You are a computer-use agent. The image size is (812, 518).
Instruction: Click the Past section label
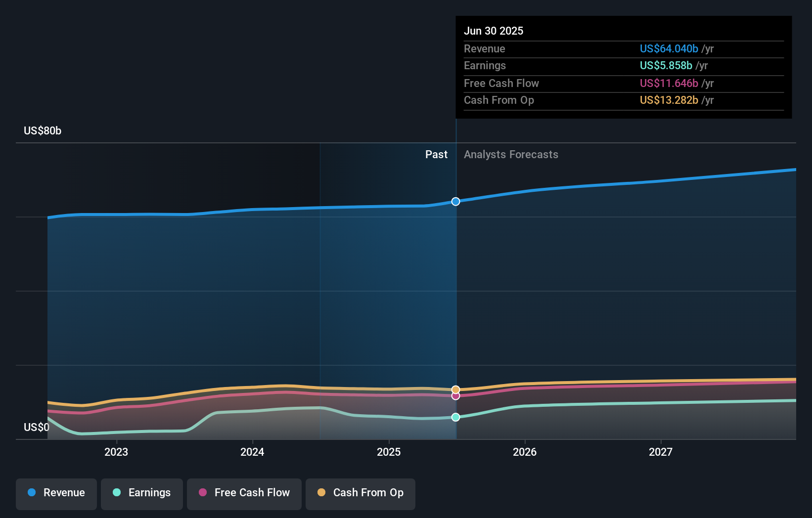436,155
